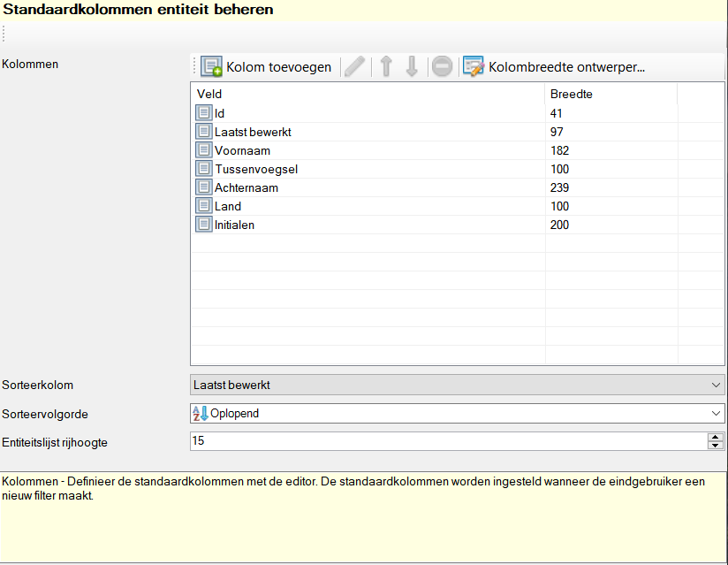Viewport: 728px width, 565px height.
Task: Open Kolombreedte ontwerper tool
Action: [554, 67]
